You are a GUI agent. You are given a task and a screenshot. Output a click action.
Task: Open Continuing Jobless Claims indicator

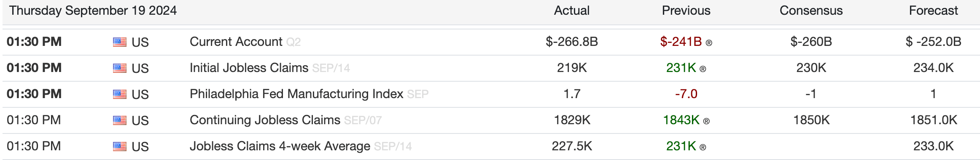pos(265,120)
